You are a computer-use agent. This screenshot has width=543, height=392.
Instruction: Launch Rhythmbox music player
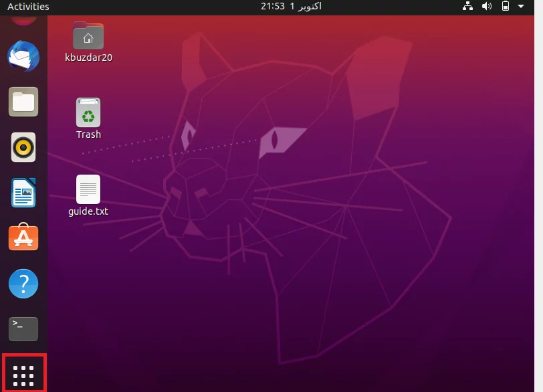tap(23, 147)
